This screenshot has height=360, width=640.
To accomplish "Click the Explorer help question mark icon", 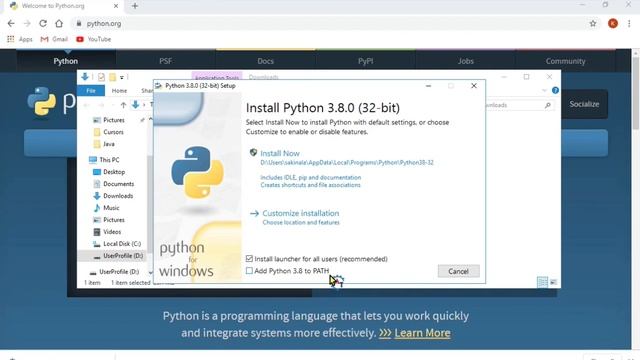I will (555, 90).
